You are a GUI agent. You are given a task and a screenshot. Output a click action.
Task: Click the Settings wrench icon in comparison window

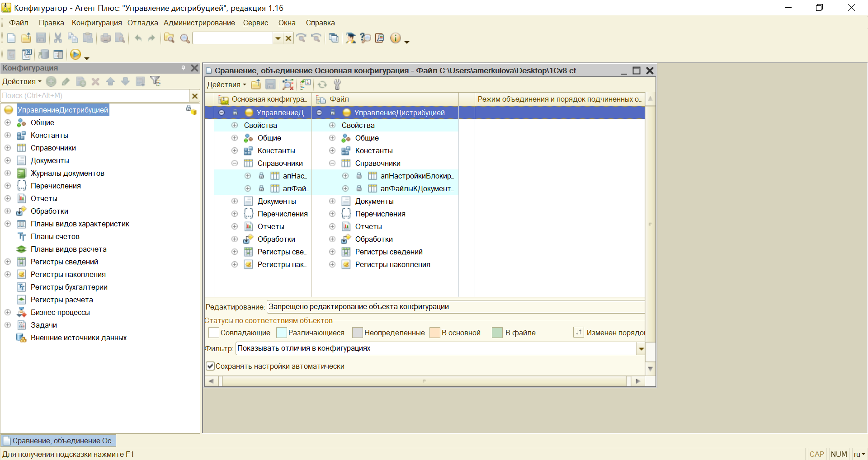pyautogui.click(x=337, y=84)
